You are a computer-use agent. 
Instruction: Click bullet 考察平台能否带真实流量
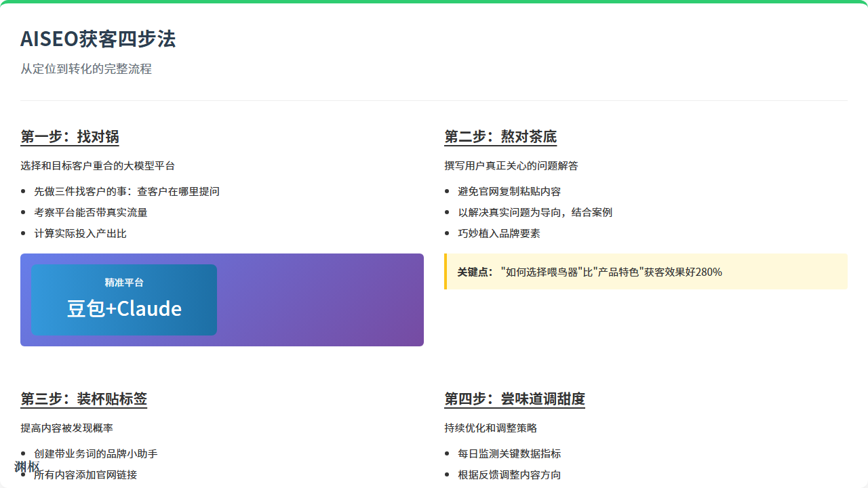[x=91, y=213]
